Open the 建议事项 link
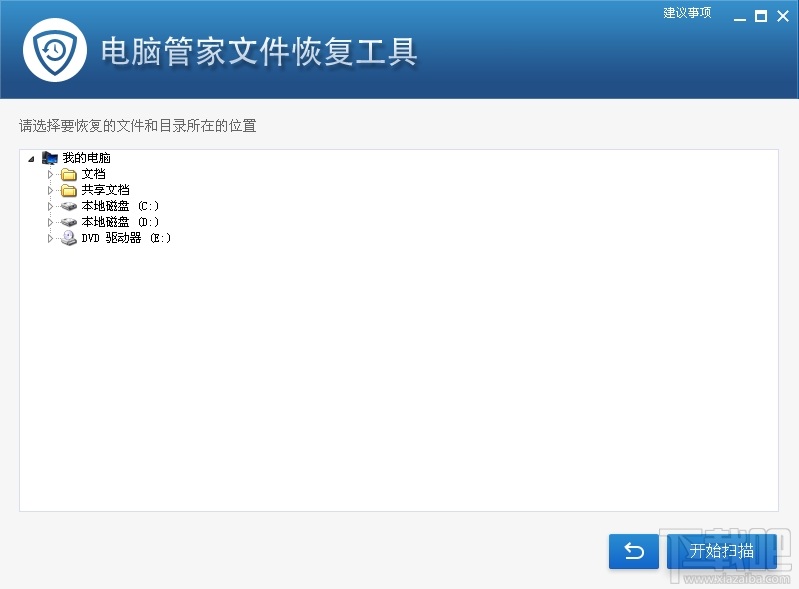The image size is (799, 589). (687, 13)
